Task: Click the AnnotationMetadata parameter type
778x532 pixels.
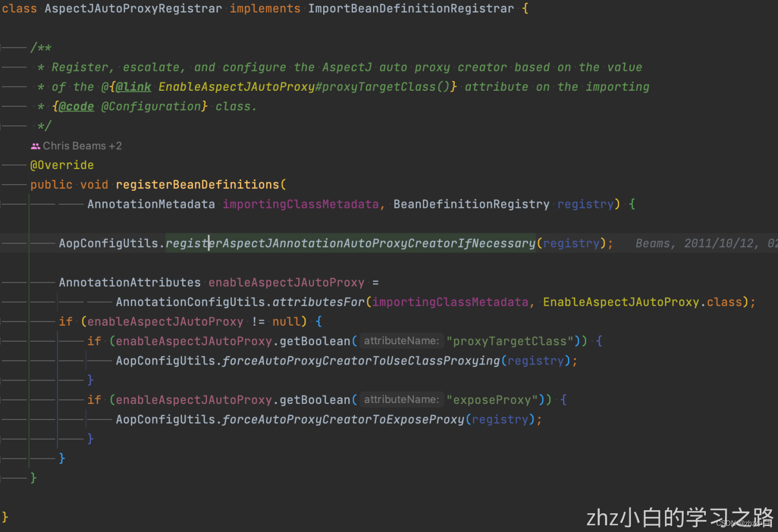Action: 151,204
